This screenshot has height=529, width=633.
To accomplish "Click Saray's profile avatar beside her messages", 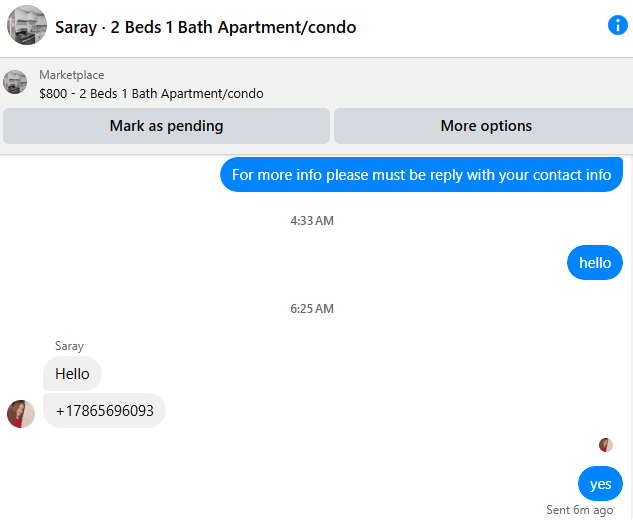I will pyautogui.click(x=21, y=413).
